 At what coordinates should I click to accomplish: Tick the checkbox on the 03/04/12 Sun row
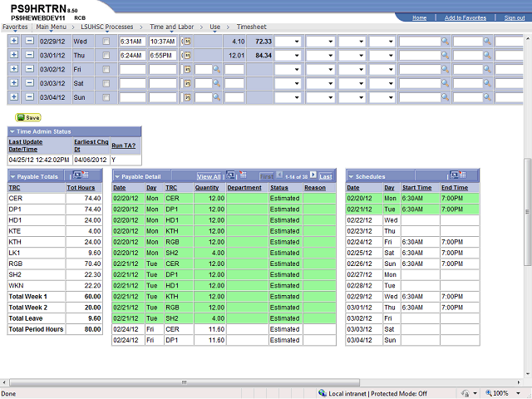106,98
